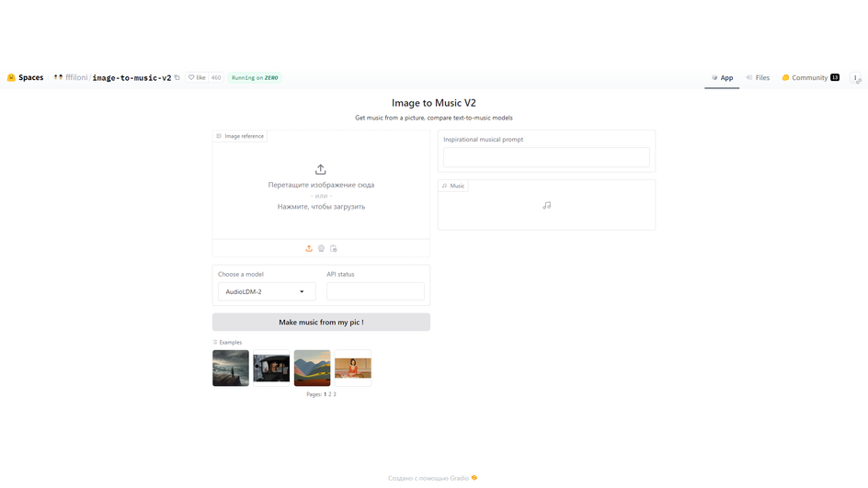Click the Music output placeholder note icon
The height and width of the screenshot is (488, 868).
[547, 205]
